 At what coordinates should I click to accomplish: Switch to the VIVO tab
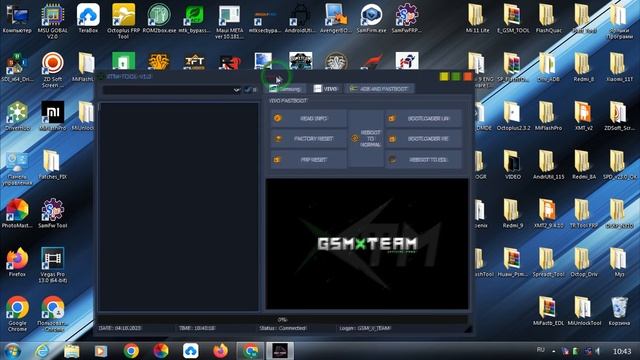(325, 89)
